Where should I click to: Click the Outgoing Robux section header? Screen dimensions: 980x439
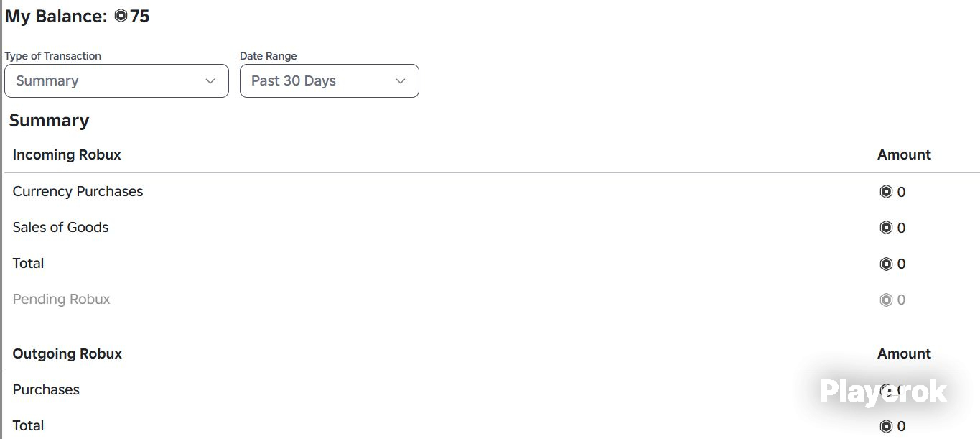[67, 353]
